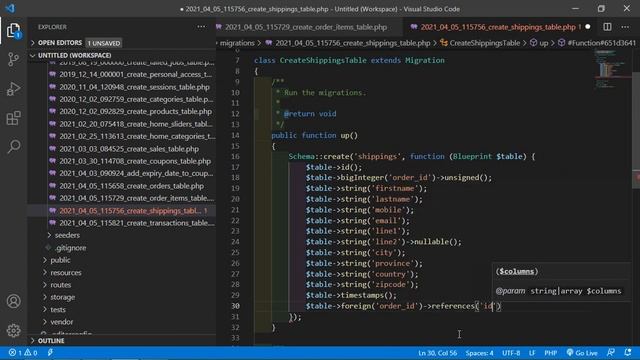Split the editor to the right
Viewport: 640px width, 360px height.
[x=607, y=27]
